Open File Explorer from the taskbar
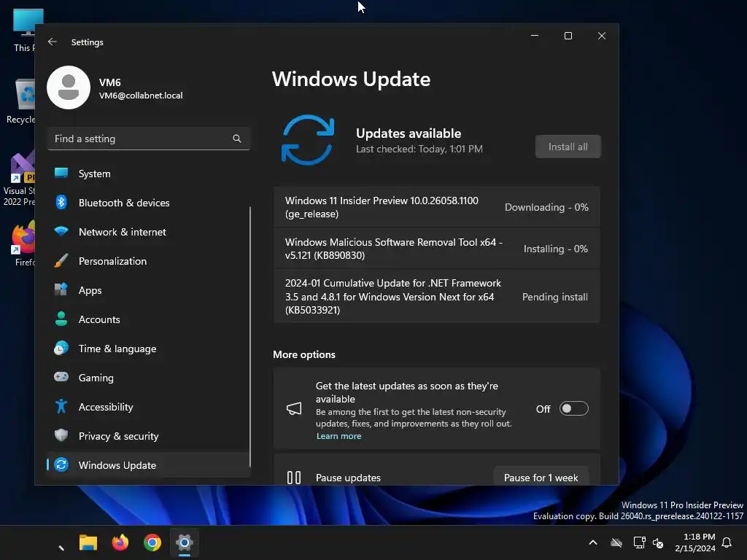The image size is (747, 560). click(88, 542)
